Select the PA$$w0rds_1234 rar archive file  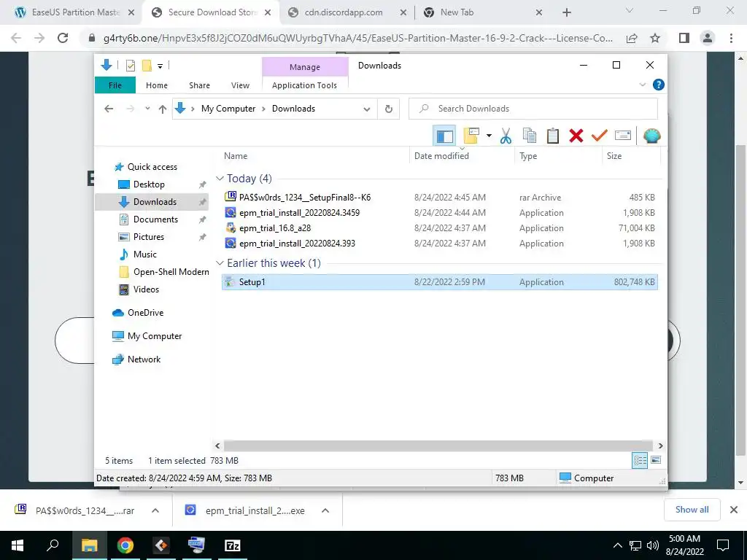tap(305, 197)
